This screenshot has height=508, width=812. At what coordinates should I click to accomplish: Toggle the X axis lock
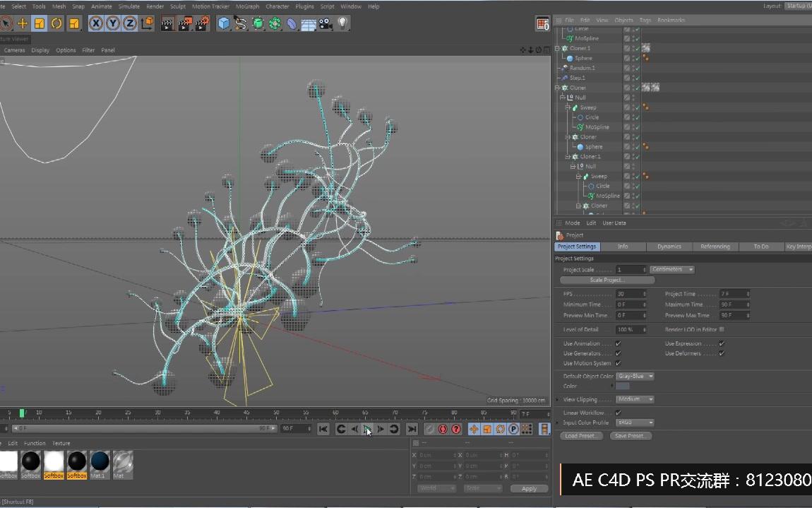pyautogui.click(x=95, y=23)
